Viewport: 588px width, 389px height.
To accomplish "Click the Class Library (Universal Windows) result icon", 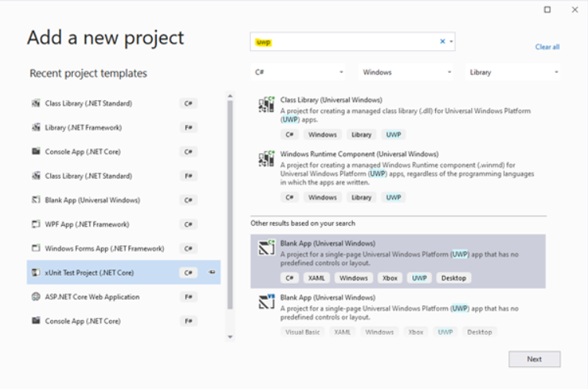I will [267, 104].
